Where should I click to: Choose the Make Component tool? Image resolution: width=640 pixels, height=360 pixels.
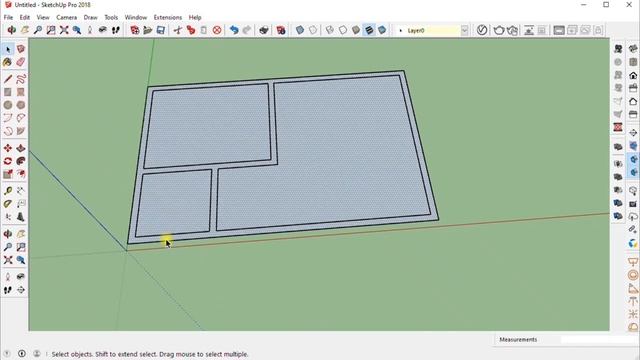click(21, 49)
